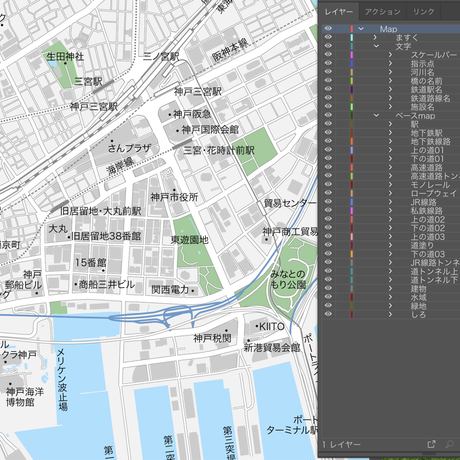This screenshot has width=460, height=460.
Task: Hide the 建物 layer
Action: click(x=328, y=288)
